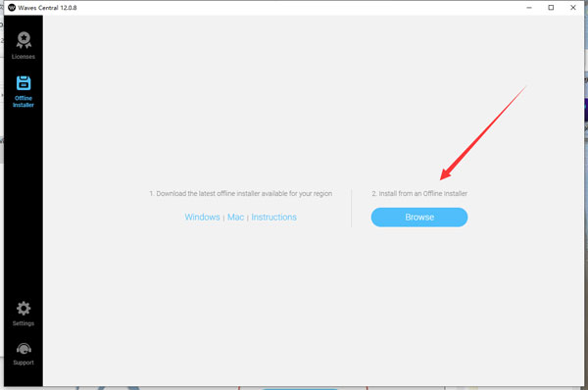This screenshot has width=588, height=390.
Task: Download the Windows offline installer link
Action: [x=202, y=218]
